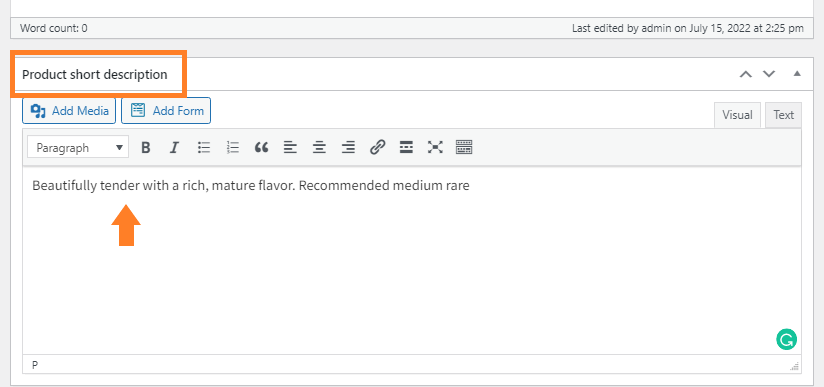The height and width of the screenshot is (387, 824).
Task: Move short description panel up
Action: pyautogui.click(x=745, y=74)
